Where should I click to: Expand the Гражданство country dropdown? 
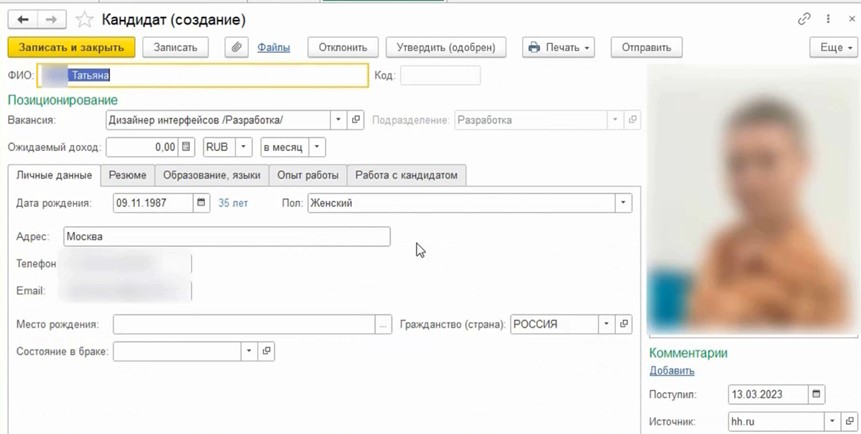(x=606, y=324)
